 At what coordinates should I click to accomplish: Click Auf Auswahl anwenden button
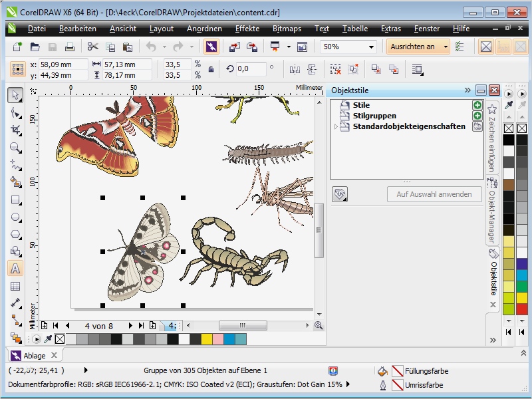[x=434, y=194]
